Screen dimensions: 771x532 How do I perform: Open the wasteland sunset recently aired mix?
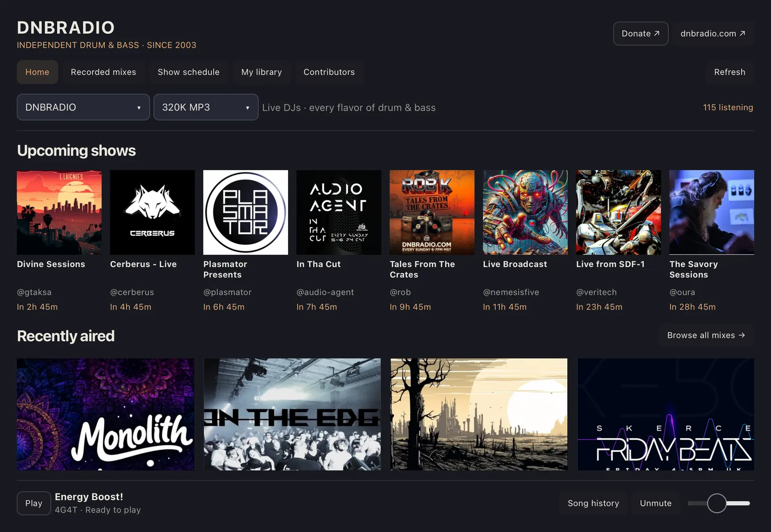click(479, 414)
